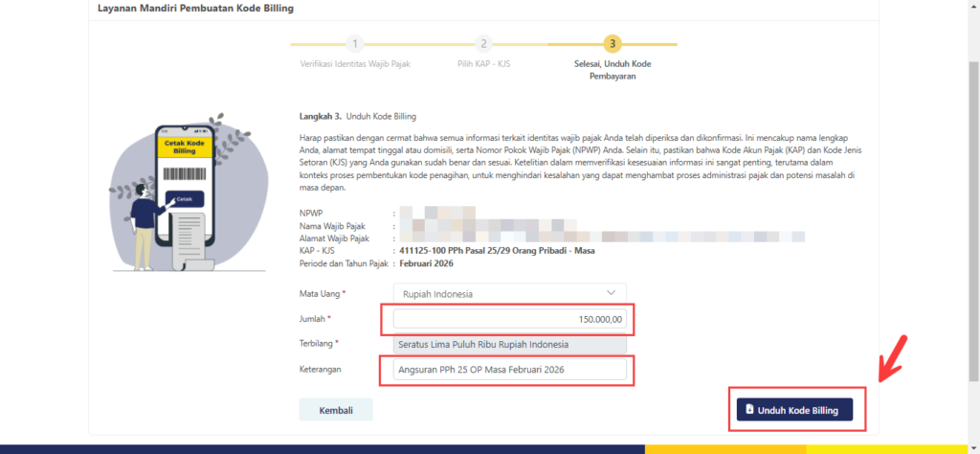Click the red arrow annotation
Screen dimensions: 980x454
pos(895,357)
